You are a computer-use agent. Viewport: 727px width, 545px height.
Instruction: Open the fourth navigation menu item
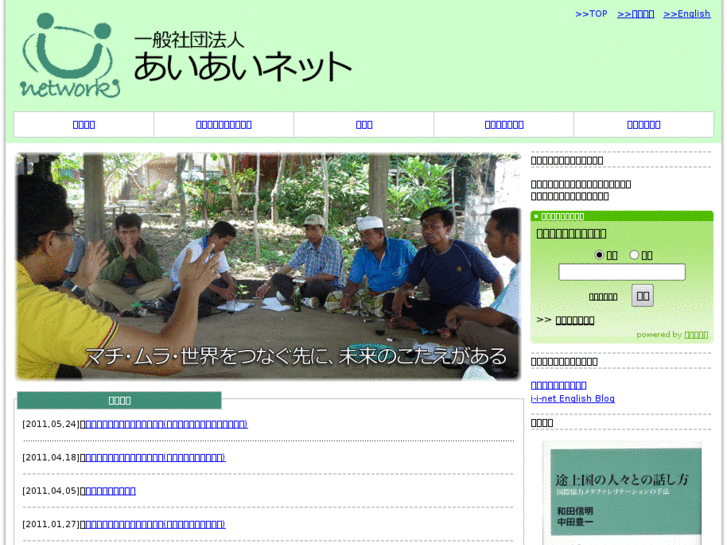tap(504, 125)
